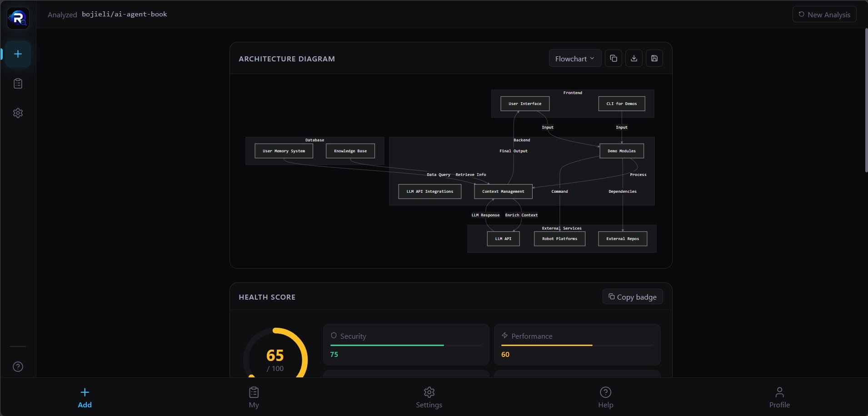Image resolution: width=868 pixels, height=416 pixels.
Task: Switch to the Add bottom tab
Action: [x=85, y=398]
